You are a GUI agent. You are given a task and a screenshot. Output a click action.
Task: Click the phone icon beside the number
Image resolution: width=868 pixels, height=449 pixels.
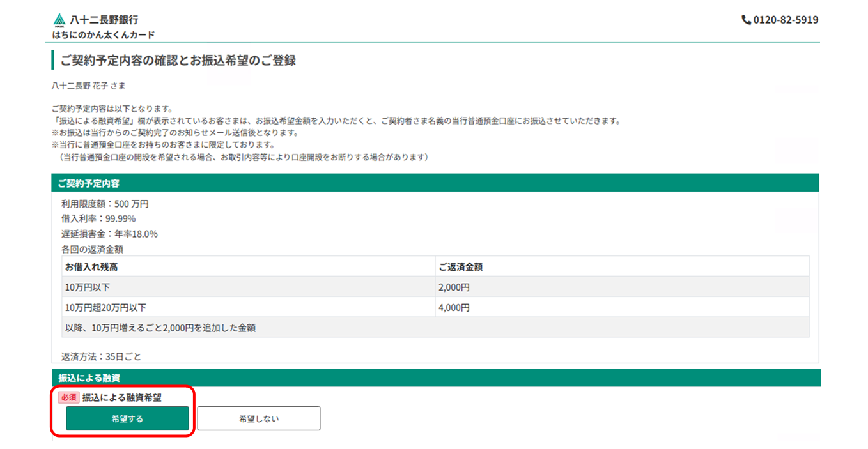point(746,20)
